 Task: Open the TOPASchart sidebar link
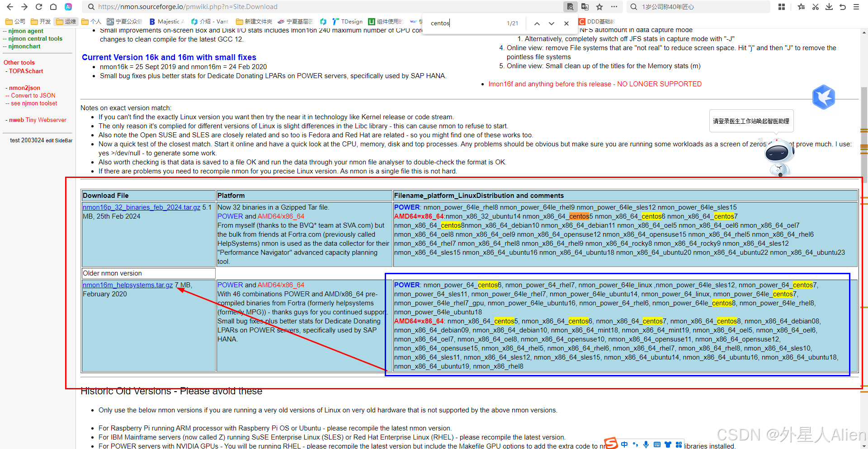26,71
